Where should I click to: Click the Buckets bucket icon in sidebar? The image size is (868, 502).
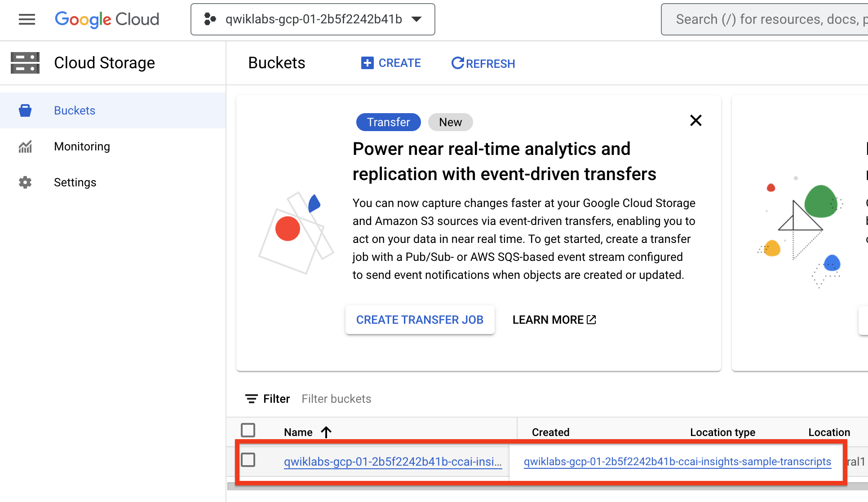[25, 110]
